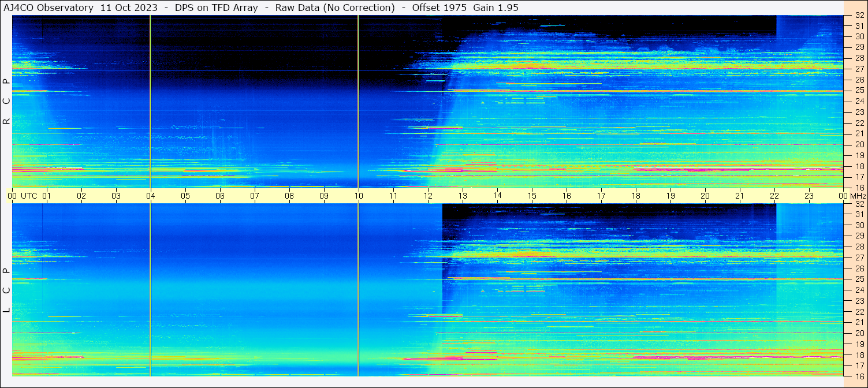Select the 07 hour mark on time axis
The width and height of the screenshot is (868, 388).
click(x=255, y=196)
